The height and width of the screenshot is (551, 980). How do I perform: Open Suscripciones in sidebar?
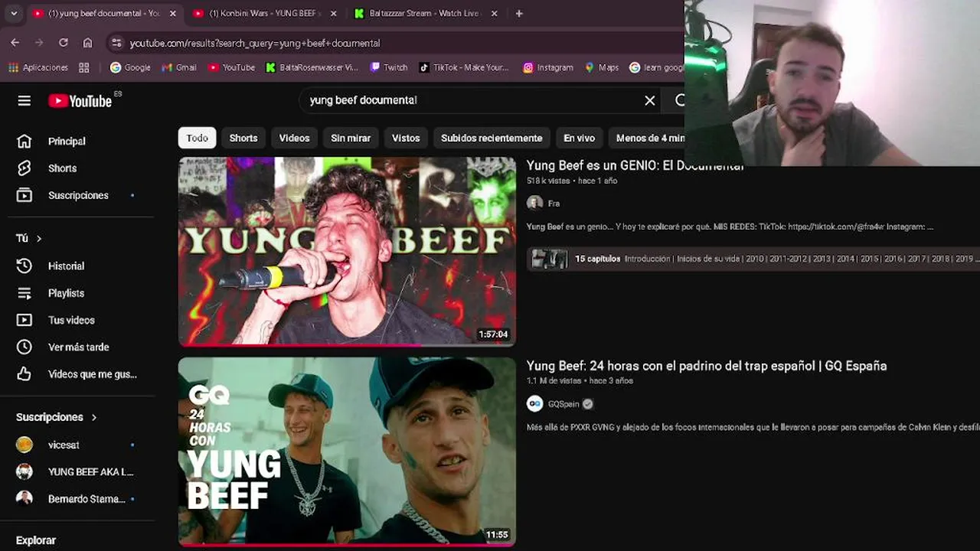tap(77, 195)
